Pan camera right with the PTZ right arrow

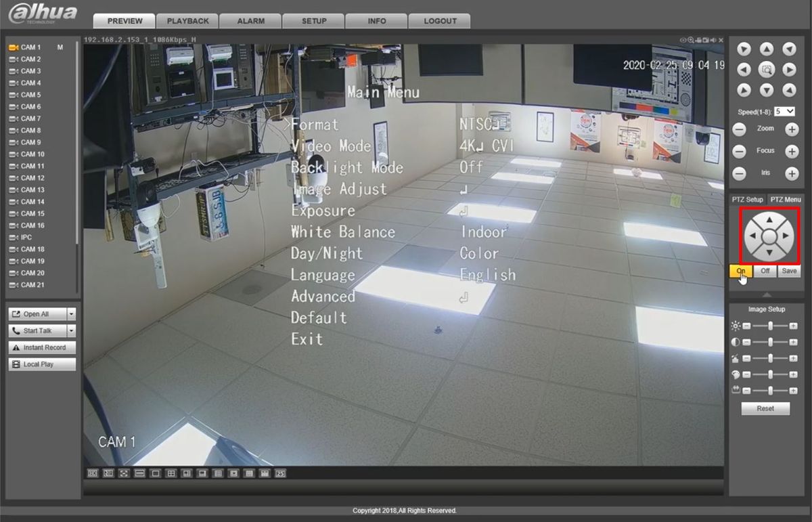(x=789, y=69)
